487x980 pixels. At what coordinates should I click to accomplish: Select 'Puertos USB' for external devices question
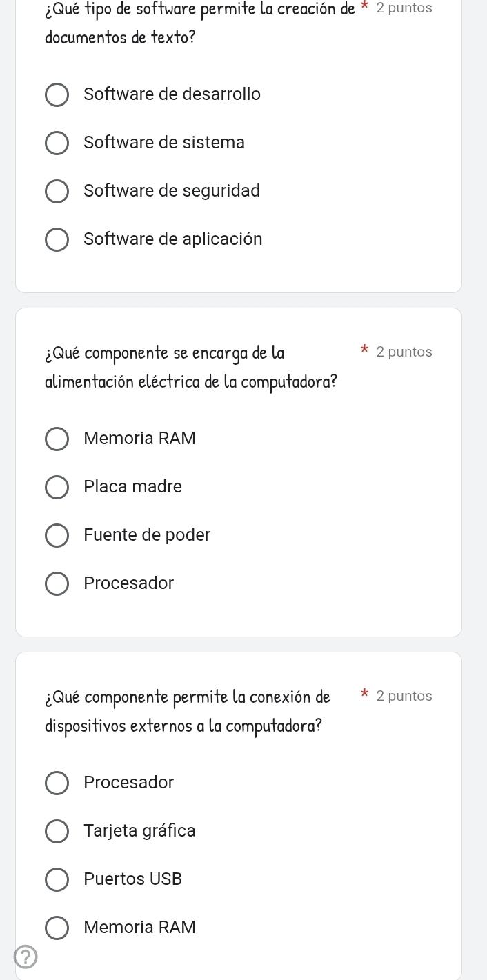pos(57,879)
